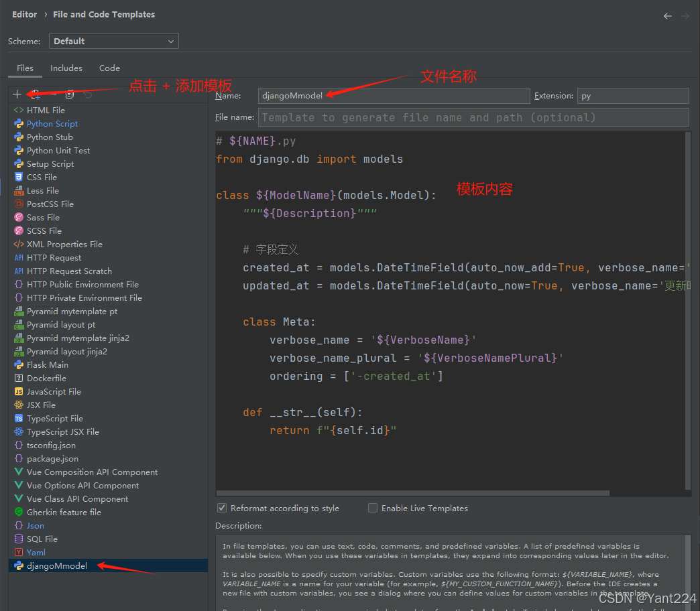Select the djangoMmodel template in list
700x611 pixels.
pos(108,565)
